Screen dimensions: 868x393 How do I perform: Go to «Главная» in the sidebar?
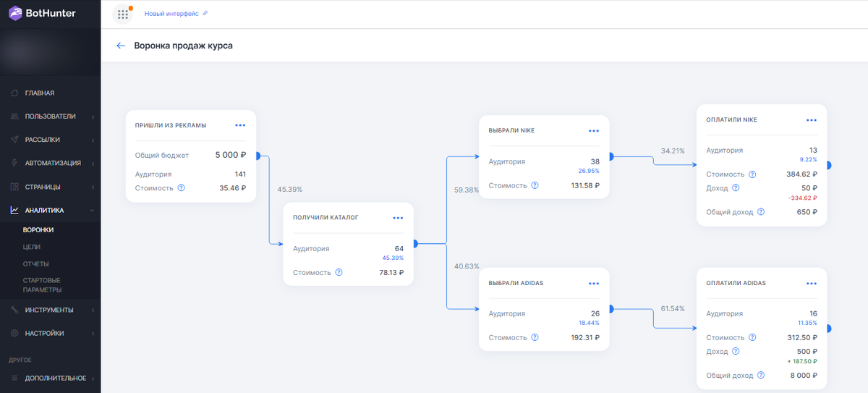40,93
